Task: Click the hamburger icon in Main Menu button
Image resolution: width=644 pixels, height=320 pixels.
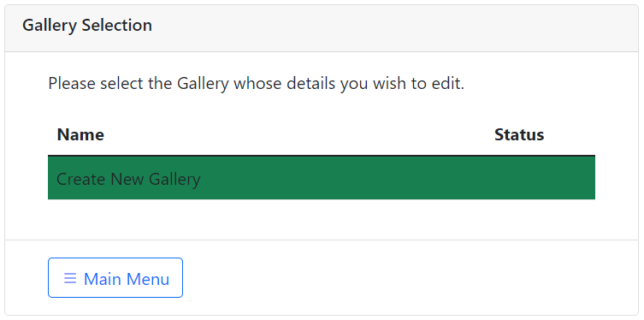Action: [70, 279]
